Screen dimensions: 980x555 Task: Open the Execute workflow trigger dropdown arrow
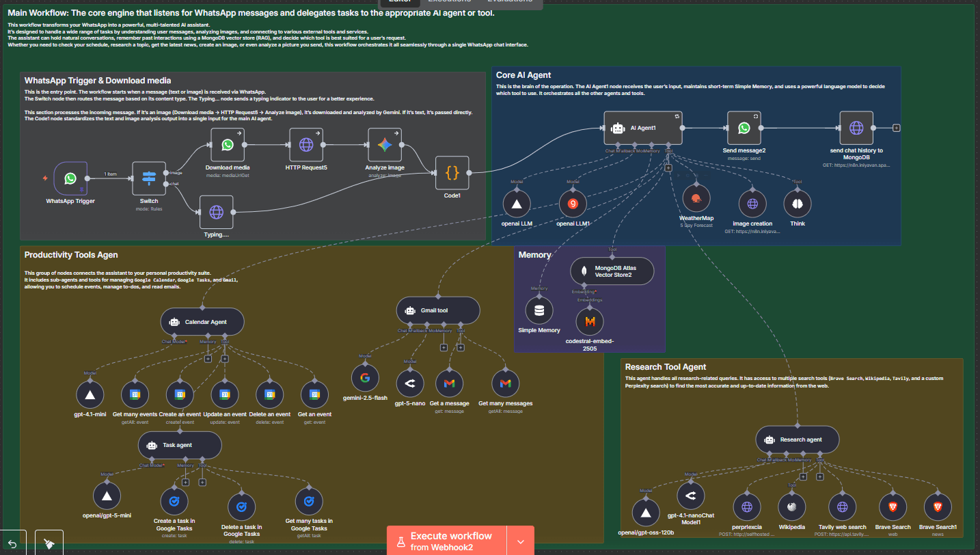(x=521, y=541)
